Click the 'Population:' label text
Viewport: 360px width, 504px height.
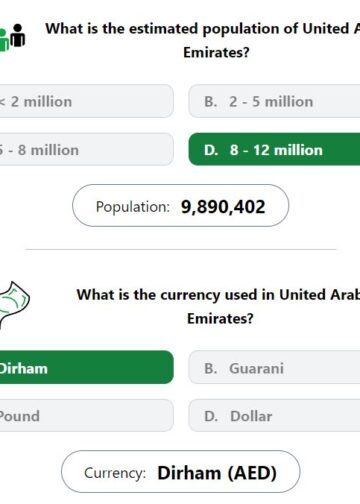pyautogui.click(x=133, y=207)
